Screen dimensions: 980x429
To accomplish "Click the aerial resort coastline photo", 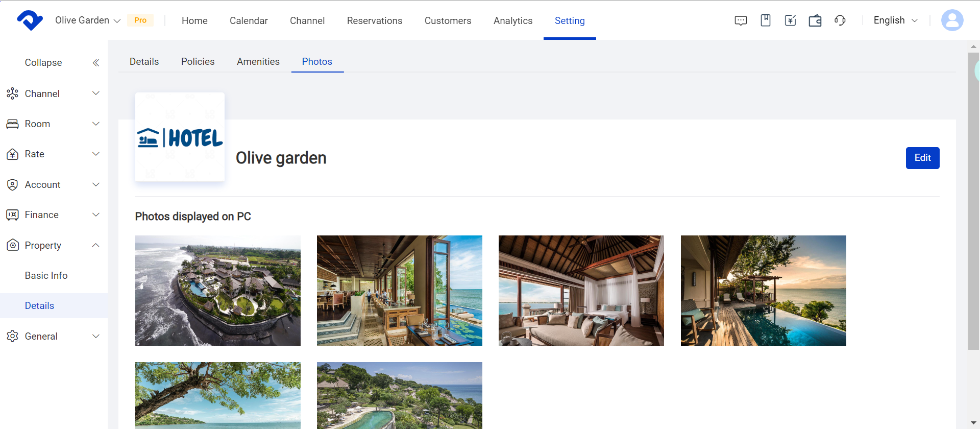I will click(218, 291).
